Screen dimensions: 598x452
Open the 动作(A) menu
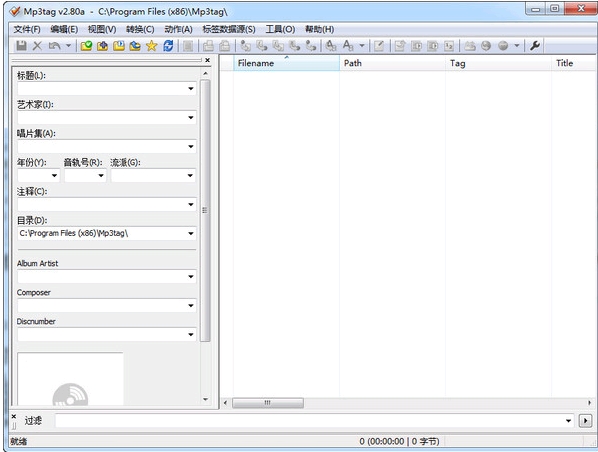[178, 29]
